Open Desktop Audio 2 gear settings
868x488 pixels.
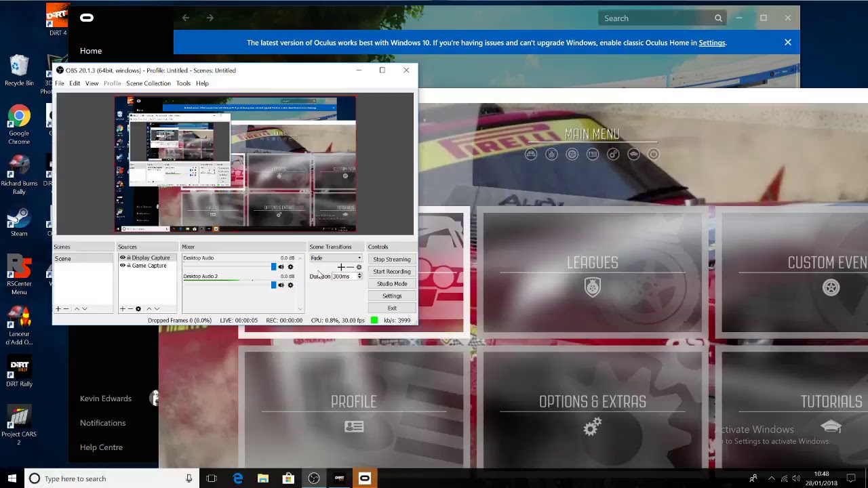coord(290,285)
